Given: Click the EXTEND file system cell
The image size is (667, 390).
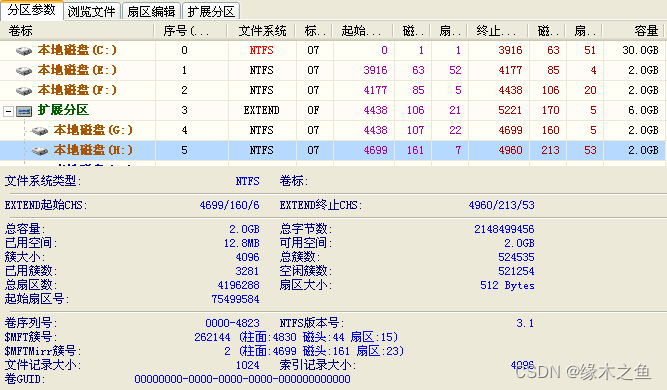Looking at the screenshot, I should click(262, 110).
